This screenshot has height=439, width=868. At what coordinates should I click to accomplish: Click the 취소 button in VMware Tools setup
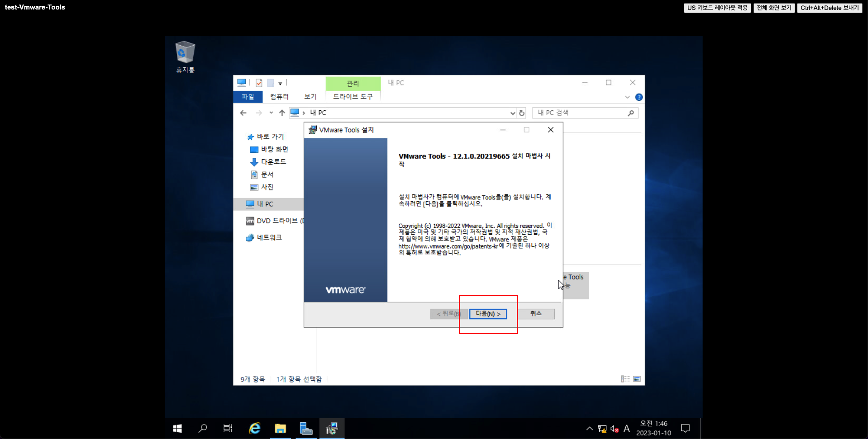tap(536, 314)
